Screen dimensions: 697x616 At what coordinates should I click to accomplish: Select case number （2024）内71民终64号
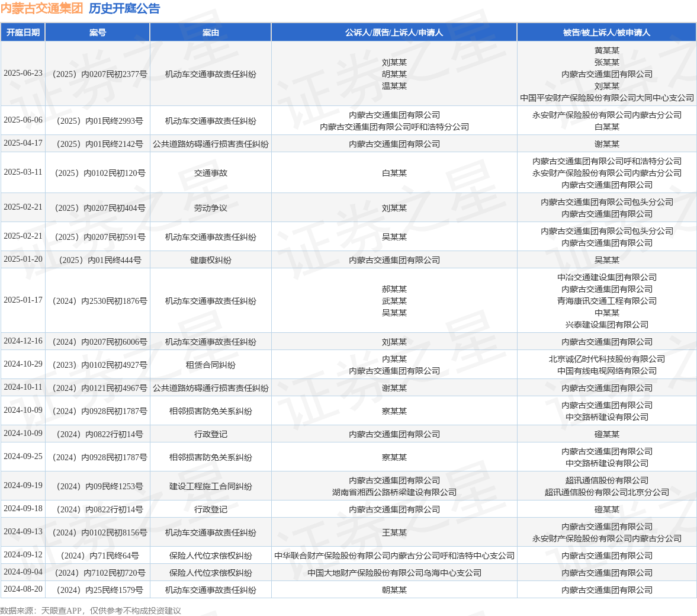pos(98,556)
